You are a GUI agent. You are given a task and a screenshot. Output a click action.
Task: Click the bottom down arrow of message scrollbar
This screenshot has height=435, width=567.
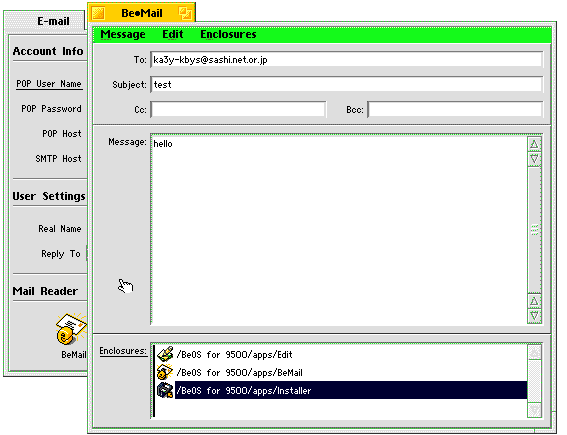(534, 316)
